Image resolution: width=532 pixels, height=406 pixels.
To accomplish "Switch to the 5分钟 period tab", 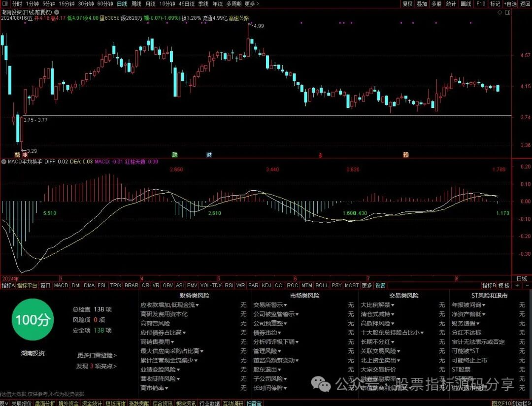I will (x=48, y=4).
